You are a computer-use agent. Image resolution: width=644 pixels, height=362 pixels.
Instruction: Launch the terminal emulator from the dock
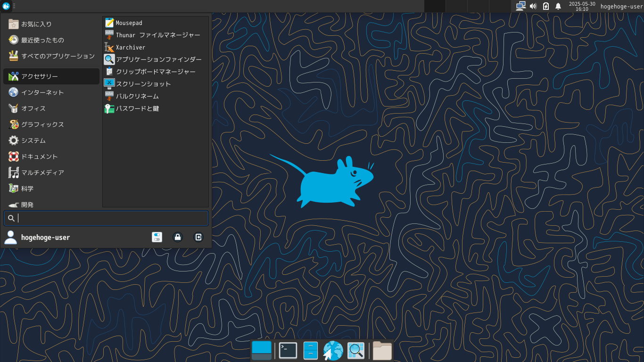[288, 351]
